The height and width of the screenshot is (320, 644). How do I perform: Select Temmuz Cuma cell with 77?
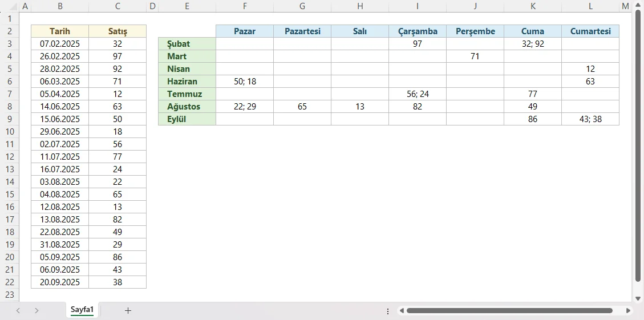(x=533, y=94)
